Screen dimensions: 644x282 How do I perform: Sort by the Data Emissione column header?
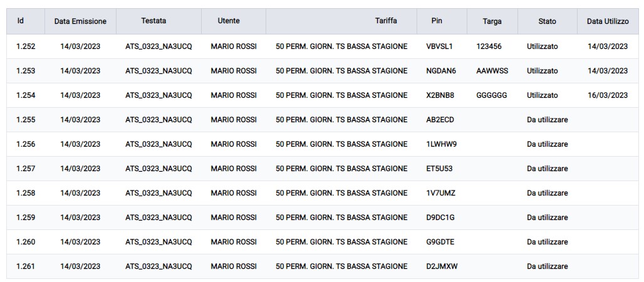pyautogui.click(x=80, y=21)
